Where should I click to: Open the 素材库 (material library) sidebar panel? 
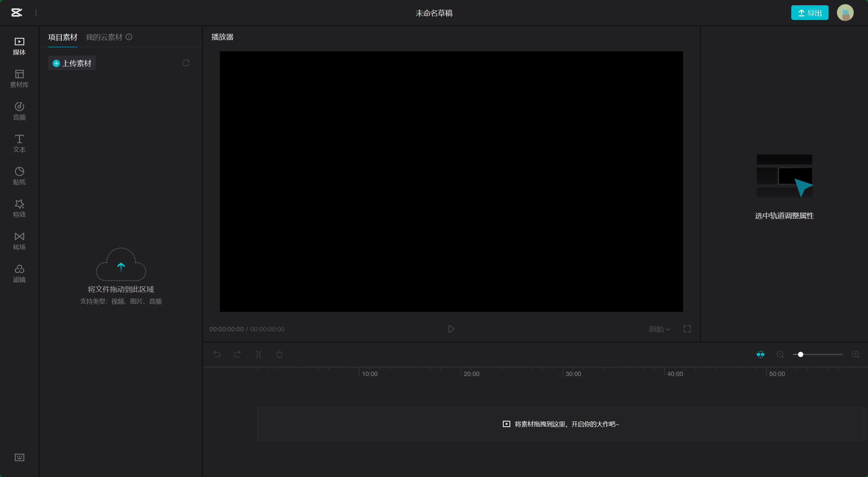click(19, 79)
